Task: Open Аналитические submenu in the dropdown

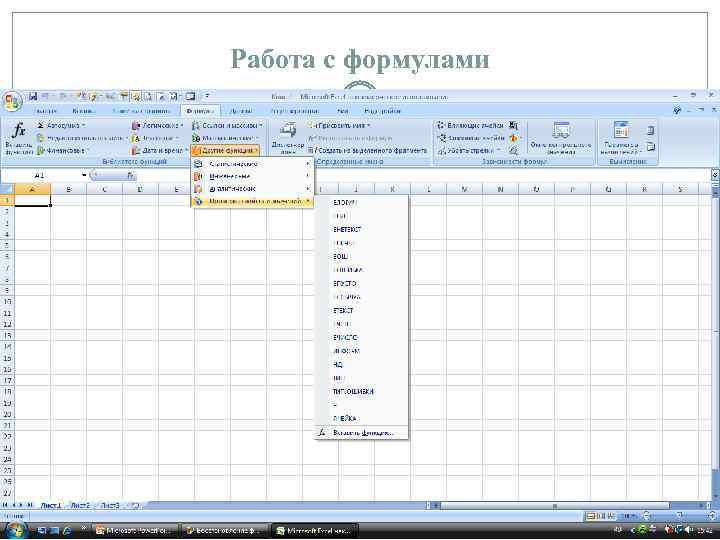Action: coord(252,189)
